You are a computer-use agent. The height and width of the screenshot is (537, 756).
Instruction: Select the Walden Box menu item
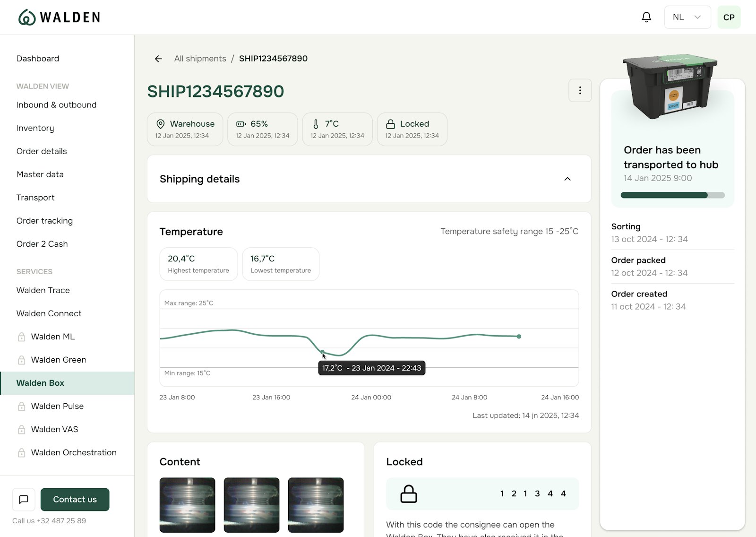[x=67, y=383]
